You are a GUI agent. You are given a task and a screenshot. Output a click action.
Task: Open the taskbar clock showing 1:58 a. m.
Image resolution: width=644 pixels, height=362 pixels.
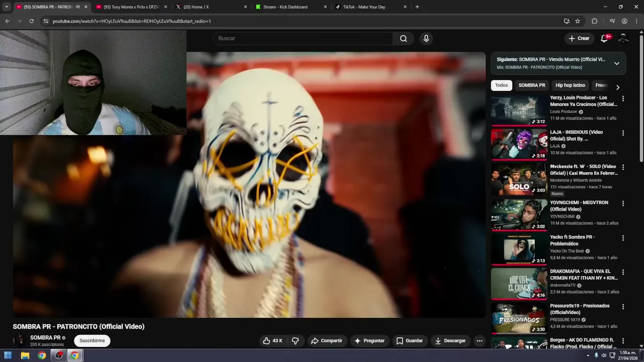[x=628, y=355]
